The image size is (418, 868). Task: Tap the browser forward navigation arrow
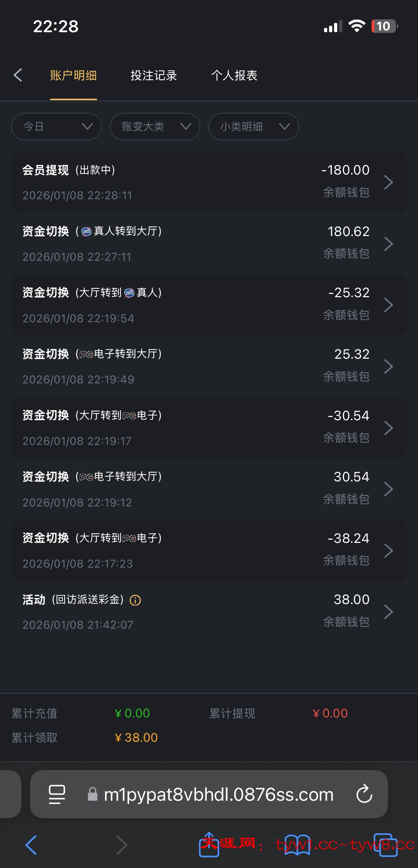pyautogui.click(x=121, y=845)
